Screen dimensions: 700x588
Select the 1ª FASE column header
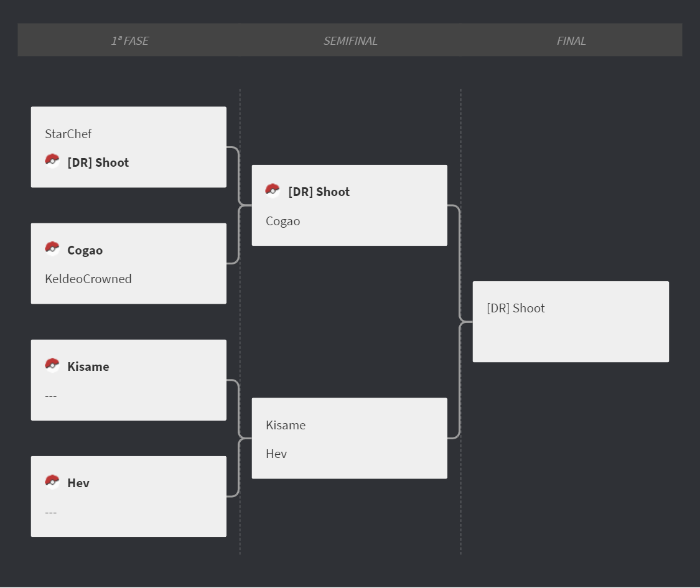click(129, 40)
